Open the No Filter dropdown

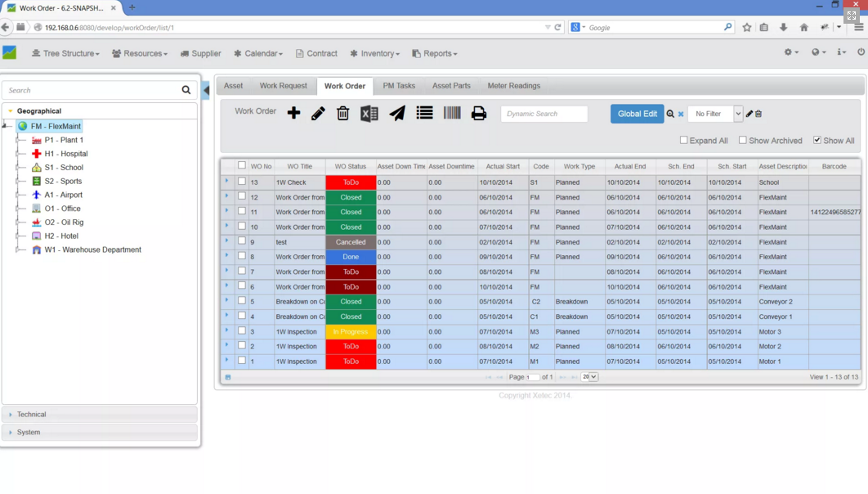pos(714,114)
